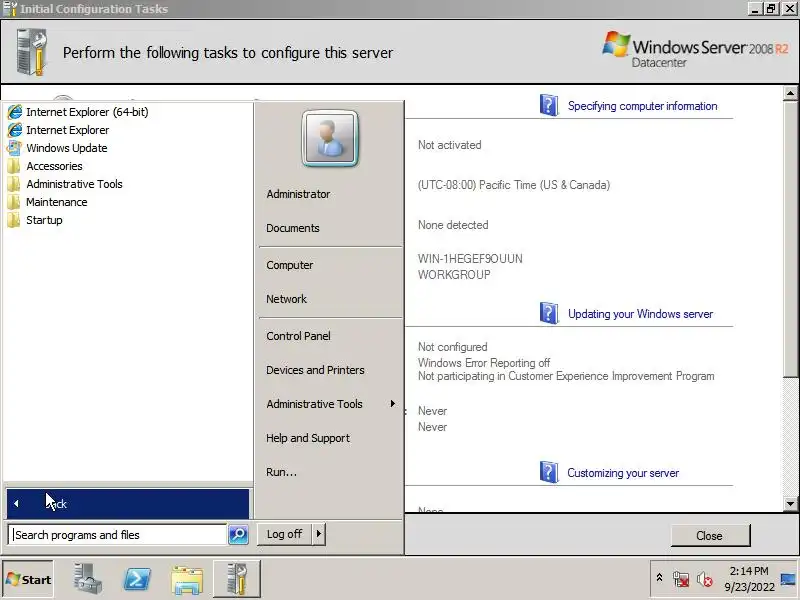Click the help icon beside Customizing your server
800x600 pixels.
[549, 472]
